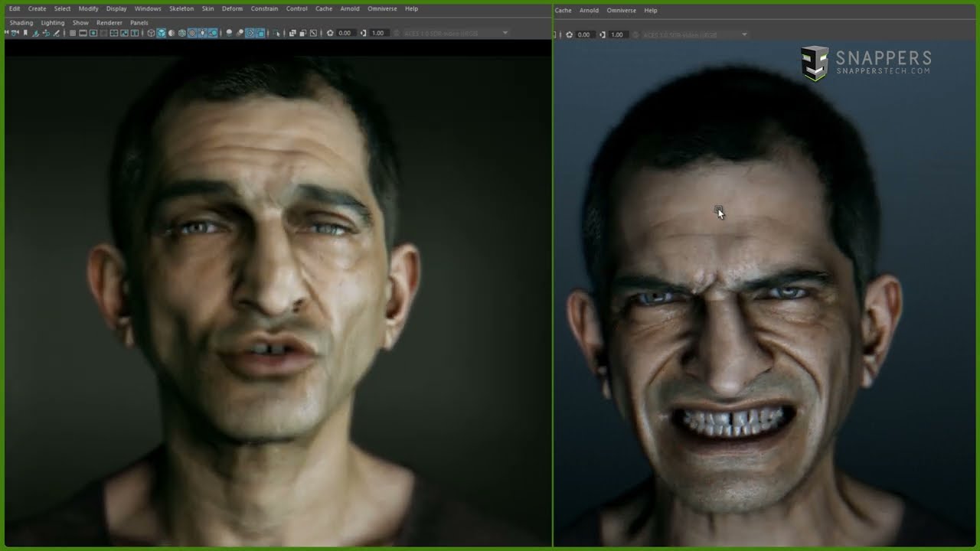Image resolution: width=980 pixels, height=551 pixels.
Task: Open camera bookmarks icon
Action: point(25,33)
